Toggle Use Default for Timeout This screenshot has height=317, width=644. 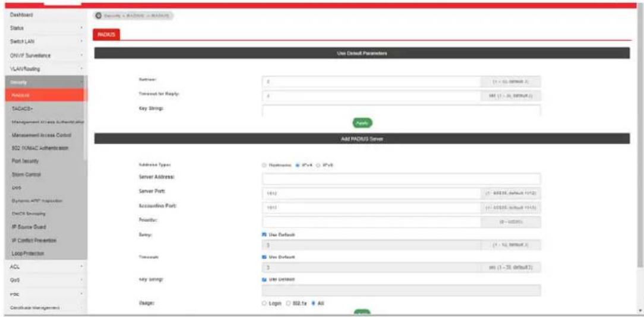[264, 257]
